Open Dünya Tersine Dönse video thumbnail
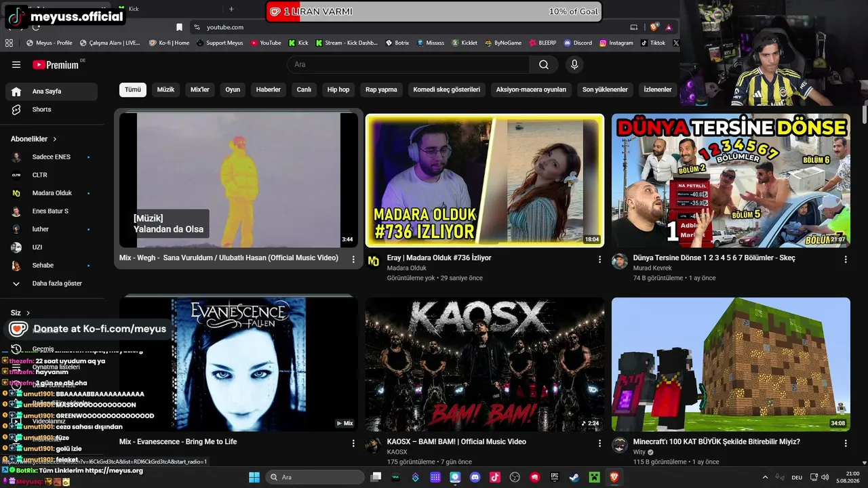868x488 pixels. 731,180
